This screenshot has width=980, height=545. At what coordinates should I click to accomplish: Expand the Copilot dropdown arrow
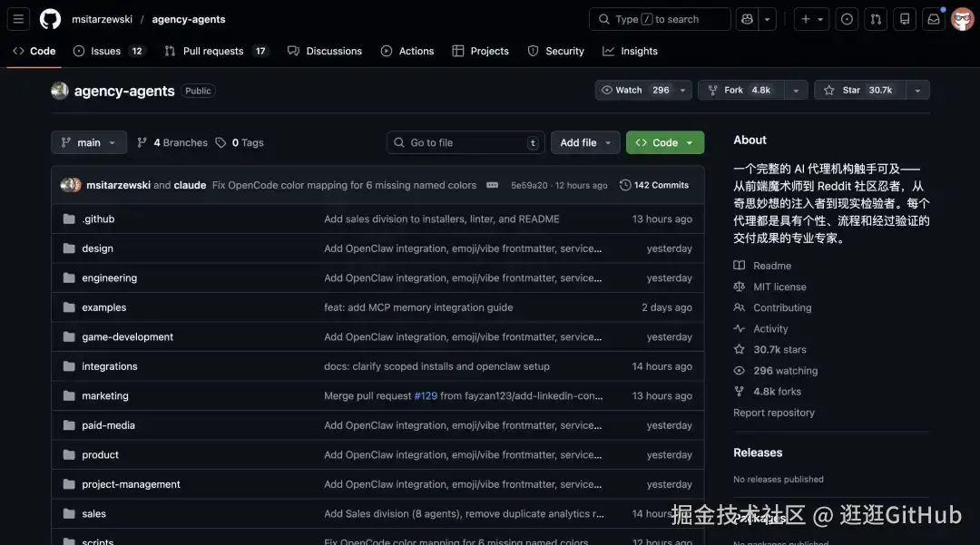click(767, 19)
